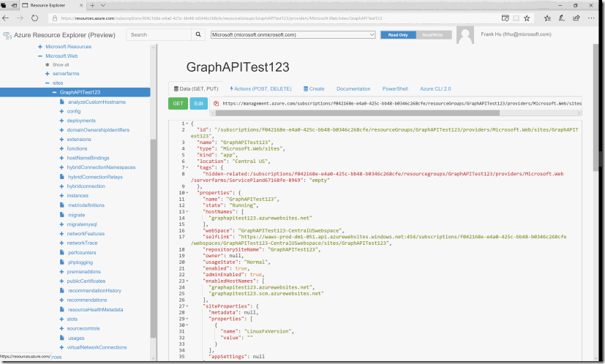This screenshot has height=364, width=605.
Task: Open the Microsoft tenant dropdown
Action: tap(293, 34)
